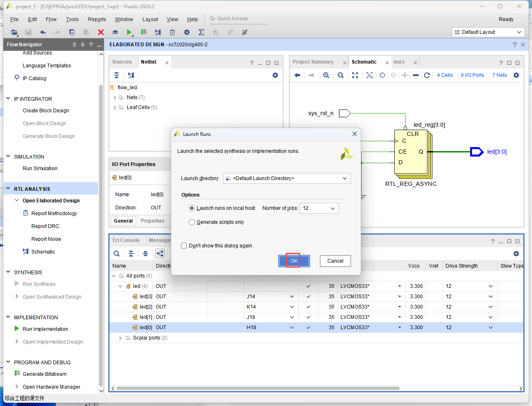Screen dimensions: 532x406
Task: Open the File menu
Action: 14,19
